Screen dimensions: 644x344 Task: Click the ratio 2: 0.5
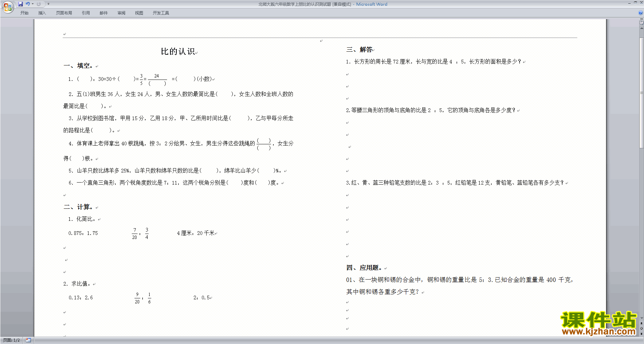coord(202,298)
